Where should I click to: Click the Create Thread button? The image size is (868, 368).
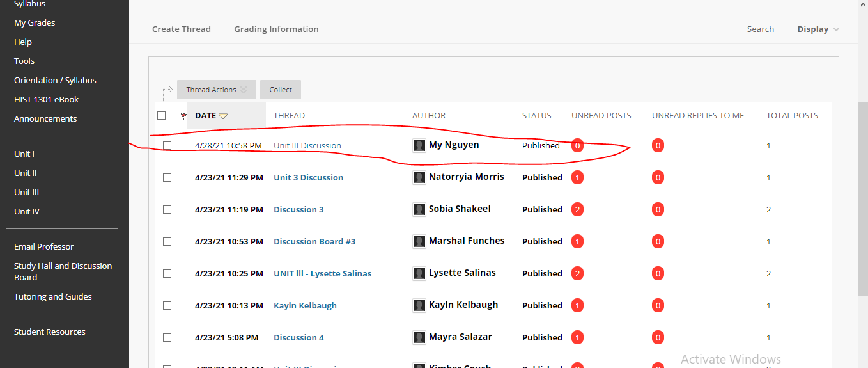[x=182, y=29]
